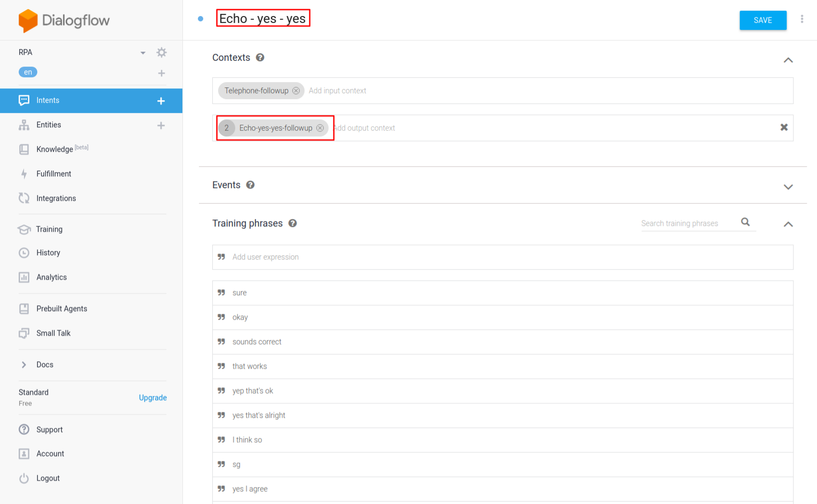Click the Upgrade link

coord(153,397)
